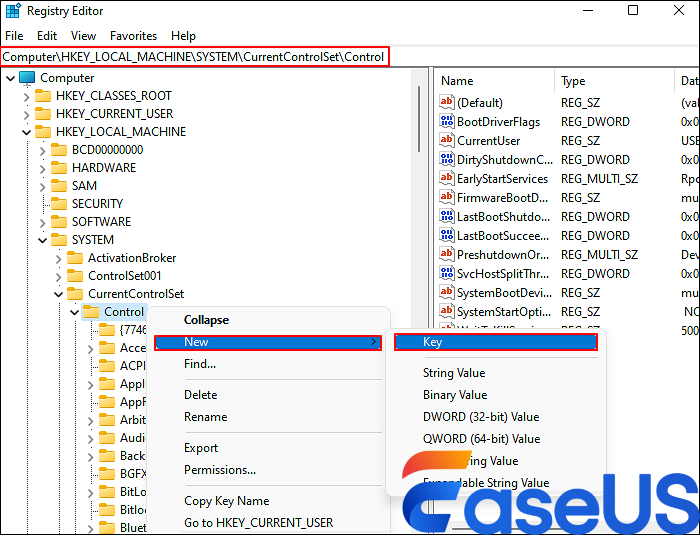Click Permissions... in the context menu
The height and width of the screenshot is (535, 700).
pos(219,470)
